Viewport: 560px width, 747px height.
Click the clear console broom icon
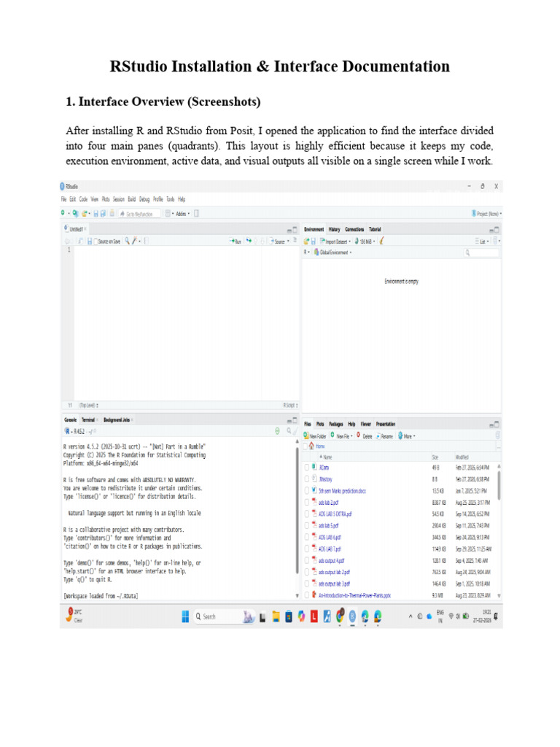coord(295,431)
